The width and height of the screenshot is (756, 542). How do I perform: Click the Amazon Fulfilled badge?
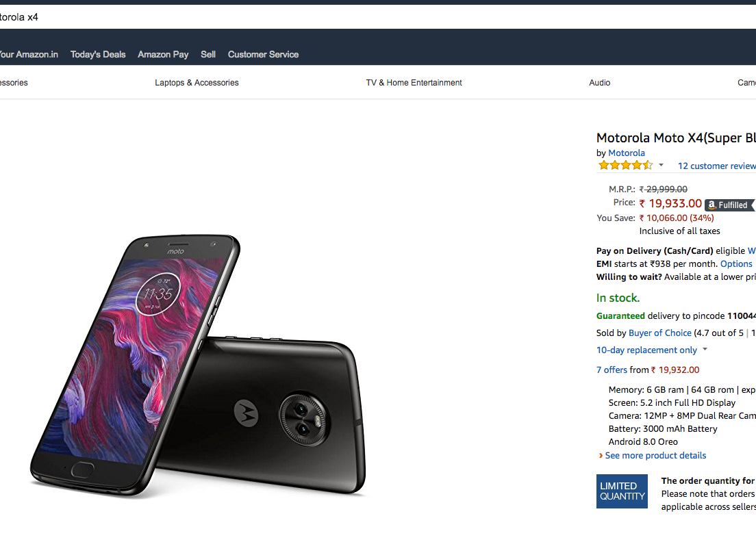click(x=729, y=205)
